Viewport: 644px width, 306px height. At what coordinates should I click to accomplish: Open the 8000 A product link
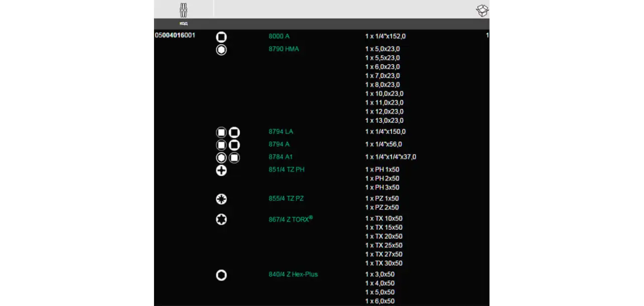point(279,37)
